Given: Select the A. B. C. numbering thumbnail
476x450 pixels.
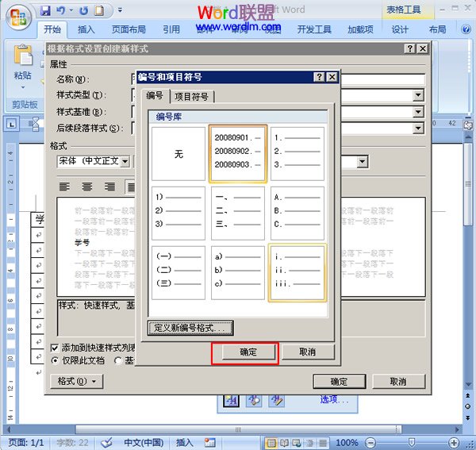Looking at the screenshot, I should coord(297,213).
